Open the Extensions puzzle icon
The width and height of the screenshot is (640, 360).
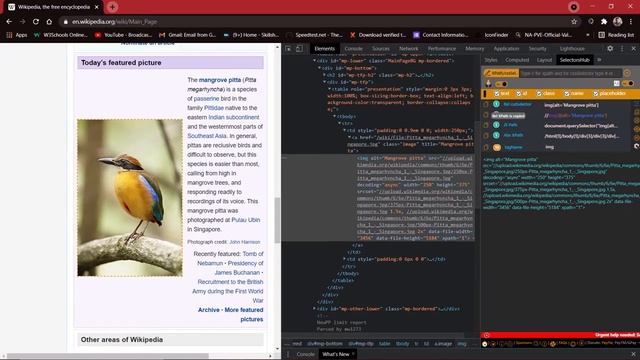604,22
